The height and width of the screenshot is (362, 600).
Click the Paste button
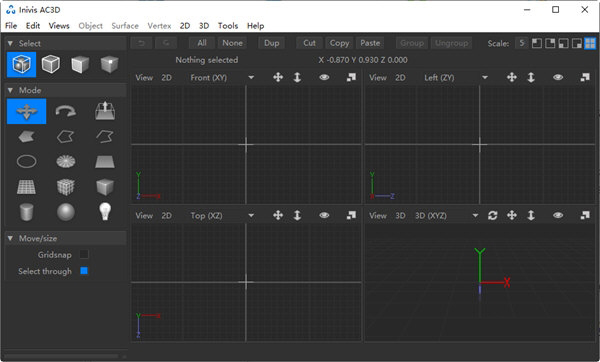[370, 43]
